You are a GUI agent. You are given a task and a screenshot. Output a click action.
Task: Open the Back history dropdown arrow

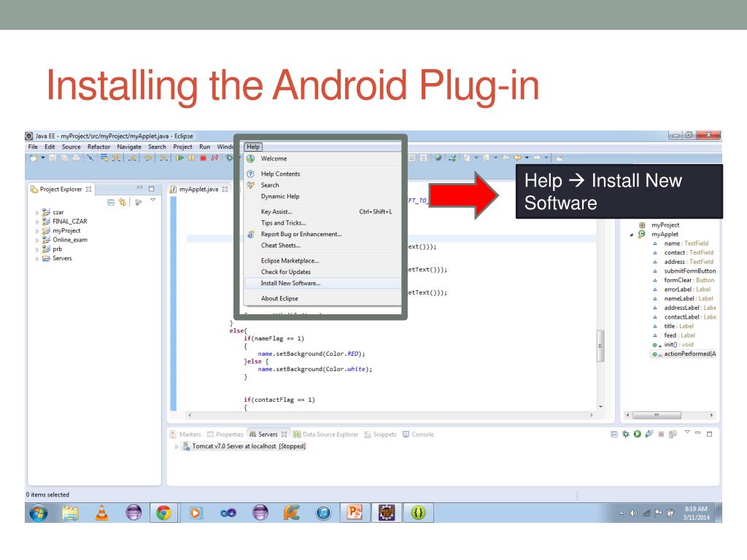pyautogui.click(x=527, y=157)
